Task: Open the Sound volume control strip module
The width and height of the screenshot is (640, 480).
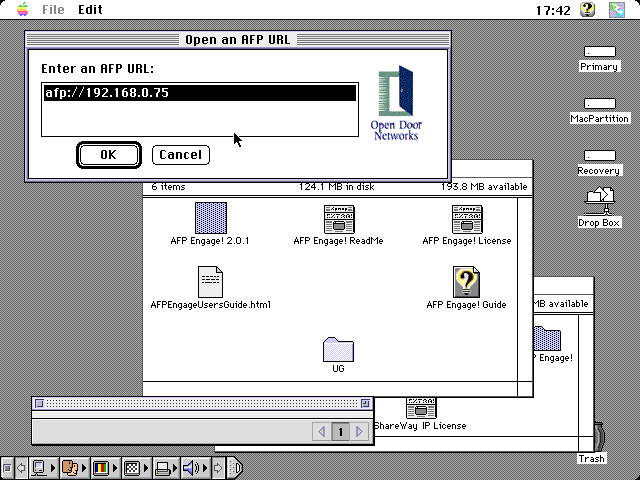Action: tap(191, 468)
